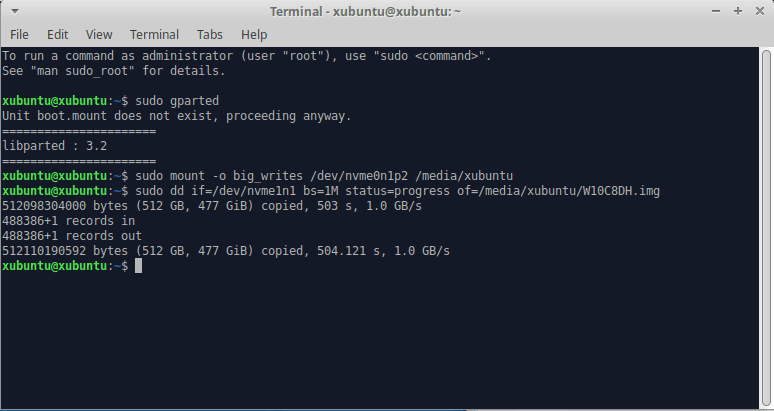Click the window title 'Terminal - xubuntu@xubuntu: ~'
The height and width of the screenshot is (411, 774).
tap(365, 11)
